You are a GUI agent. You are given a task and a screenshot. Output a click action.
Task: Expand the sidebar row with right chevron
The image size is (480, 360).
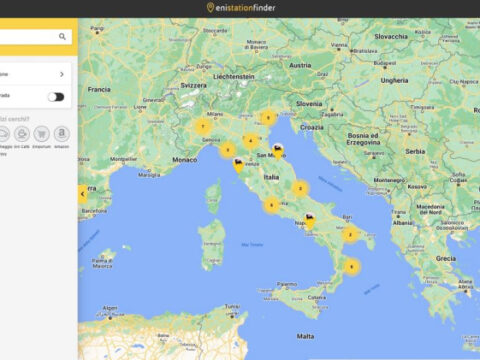[x=35, y=74]
